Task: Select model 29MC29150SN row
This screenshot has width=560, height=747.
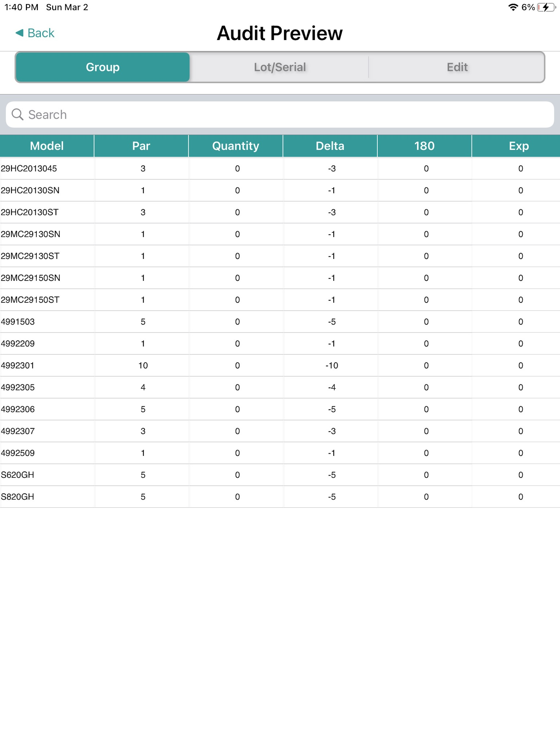Action: [280, 278]
